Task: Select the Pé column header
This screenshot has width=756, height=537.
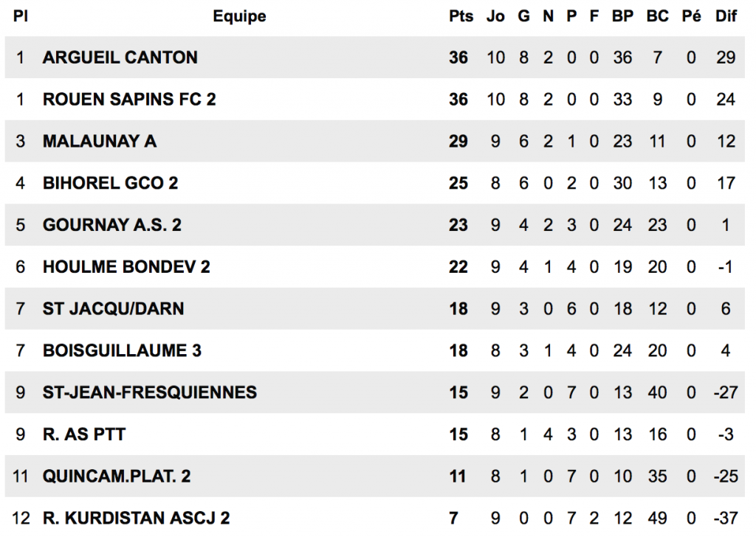Action: click(x=691, y=16)
